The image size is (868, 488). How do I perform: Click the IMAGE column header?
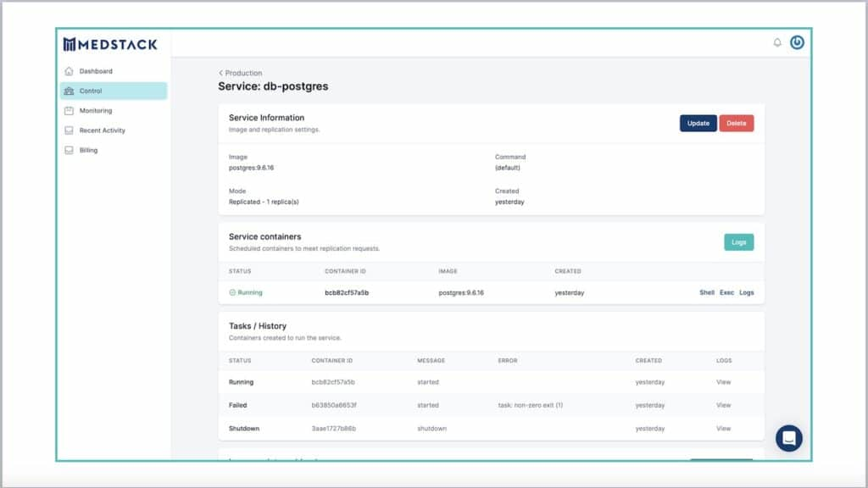coord(448,272)
